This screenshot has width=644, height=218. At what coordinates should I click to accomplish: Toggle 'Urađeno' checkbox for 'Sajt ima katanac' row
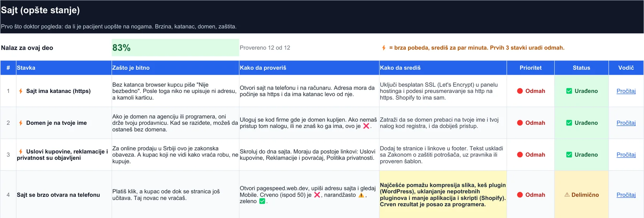(569, 91)
